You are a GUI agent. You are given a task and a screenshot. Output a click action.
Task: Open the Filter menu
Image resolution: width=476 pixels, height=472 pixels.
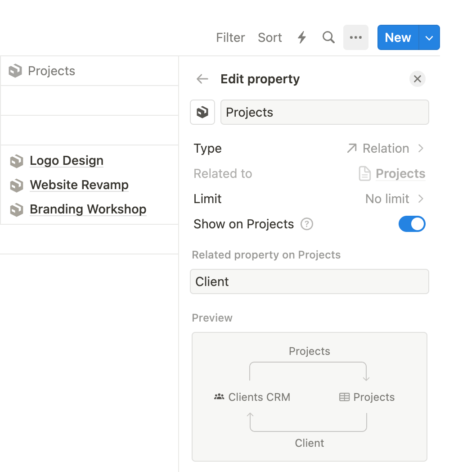230,37
